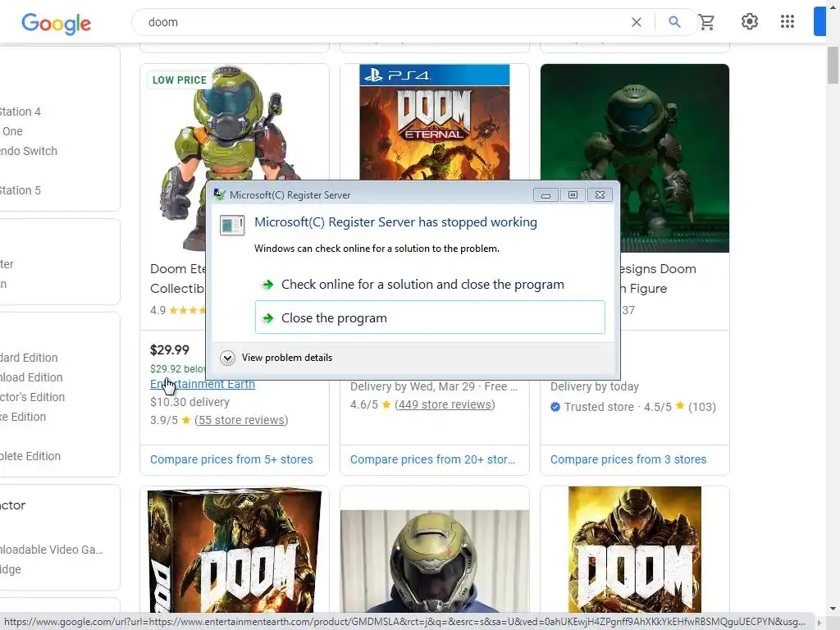Image resolution: width=840 pixels, height=630 pixels.
Task: Select the endo Switch platform filter
Action: click(x=29, y=151)
